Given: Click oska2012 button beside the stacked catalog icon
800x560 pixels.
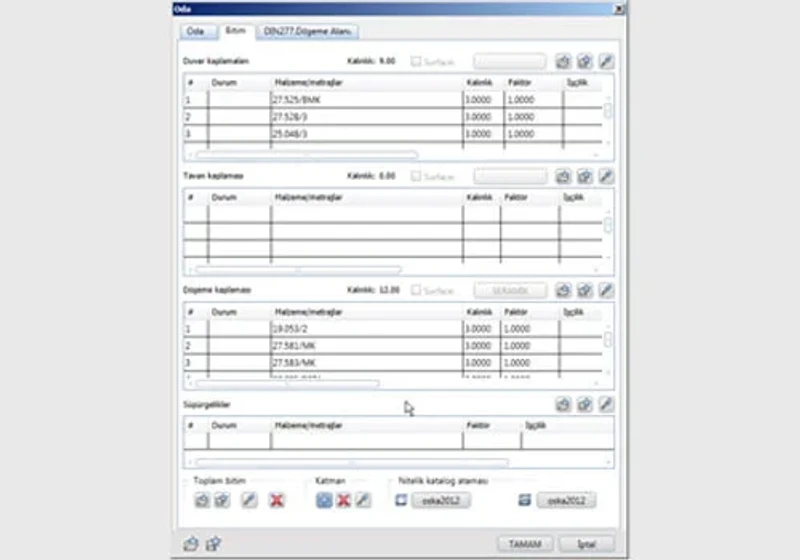Looking at the screenshot, I should click(566, 500).
